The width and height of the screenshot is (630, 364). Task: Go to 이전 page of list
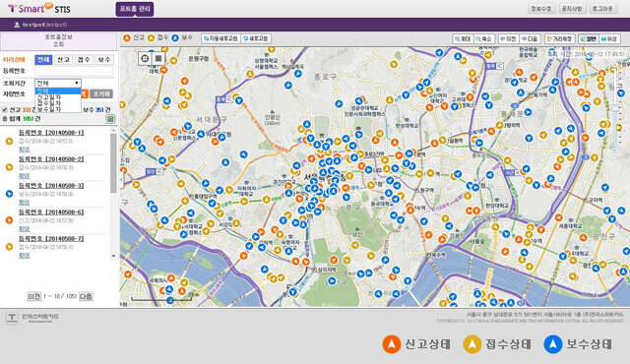click(33, 296)
